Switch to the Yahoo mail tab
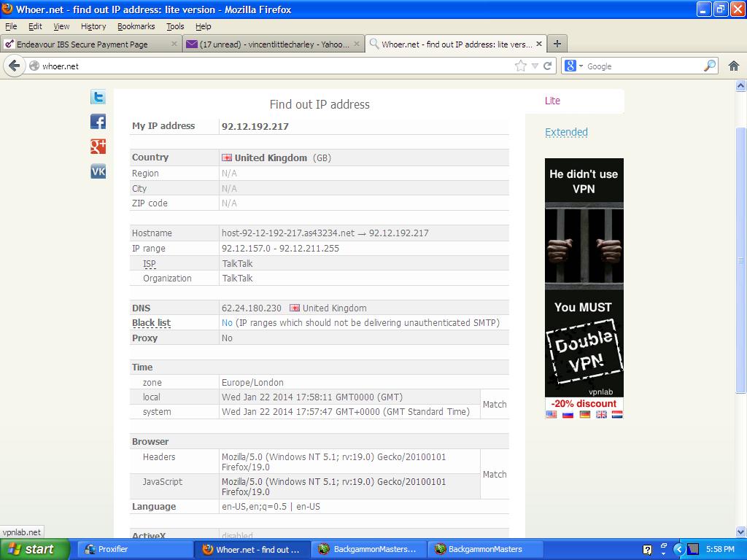 (x=274, y=44)
